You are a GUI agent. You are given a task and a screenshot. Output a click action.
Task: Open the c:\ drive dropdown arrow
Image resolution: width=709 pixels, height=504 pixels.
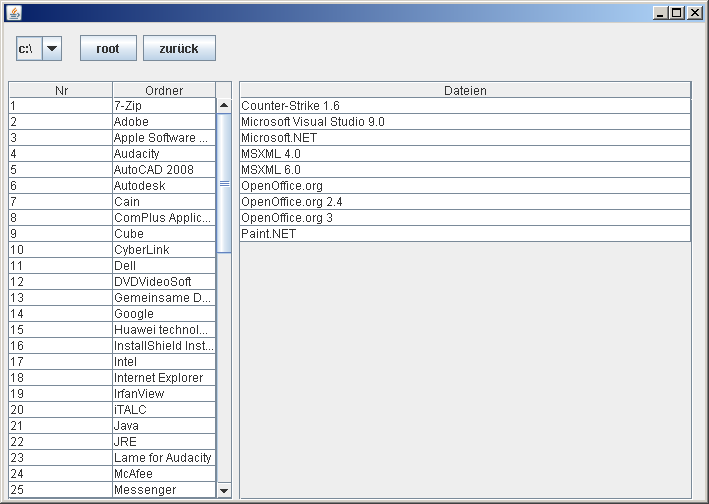(x=52, y=48)
